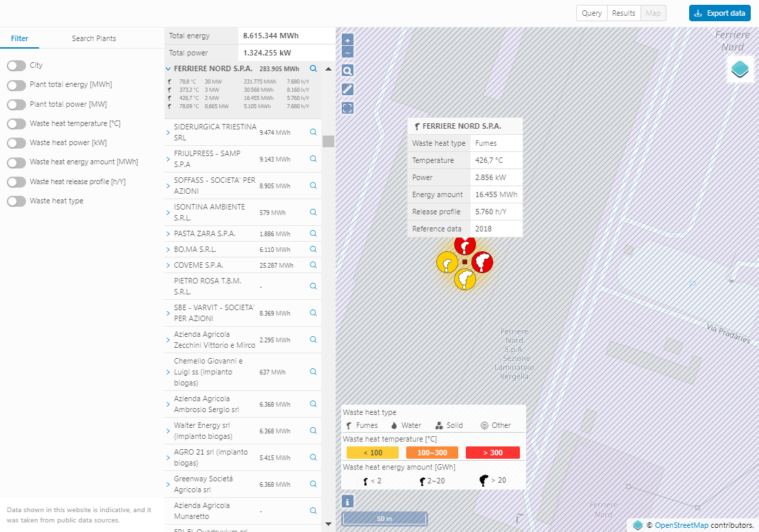759x532 pixels.
Task: Expand AGRO 21 srl row
Action: [169, 457]
